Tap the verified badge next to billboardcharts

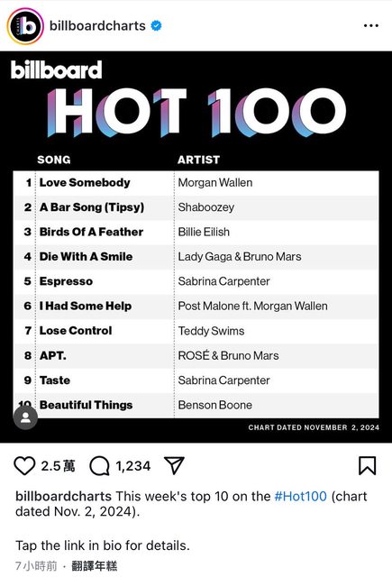click(156, 26)
